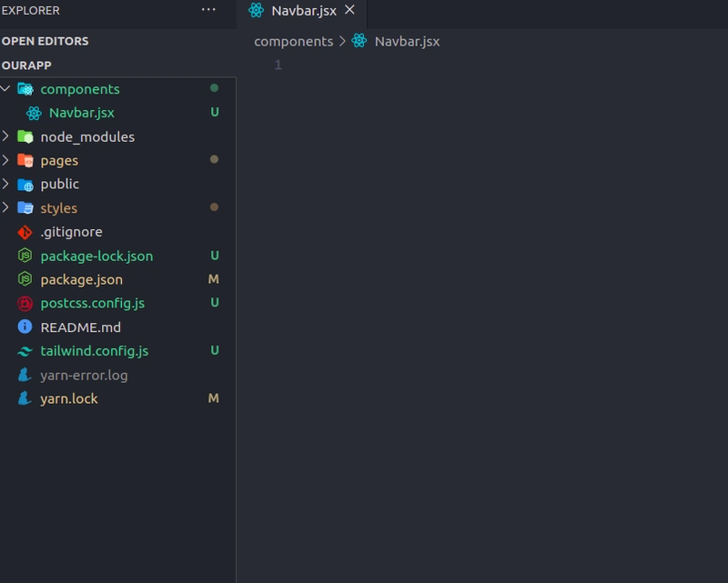728x583 pixels.
Task: Click the Yarn icon beside yarn-error.log
Action: tap(25, 375)
